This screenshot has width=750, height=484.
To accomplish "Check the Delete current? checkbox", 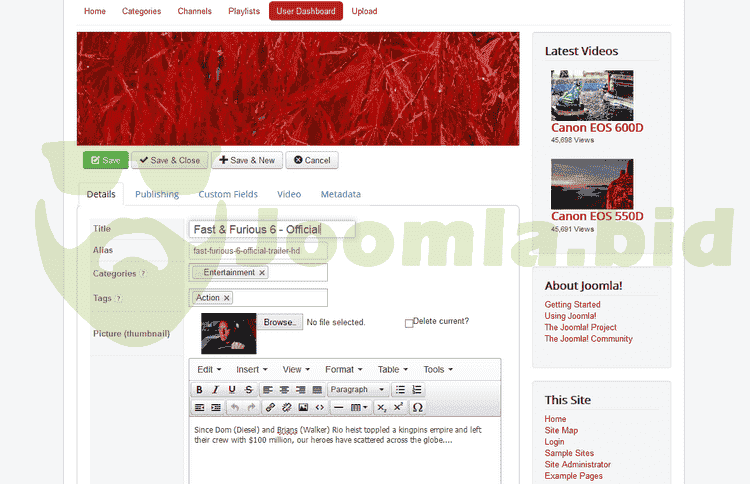I will 409,323.
